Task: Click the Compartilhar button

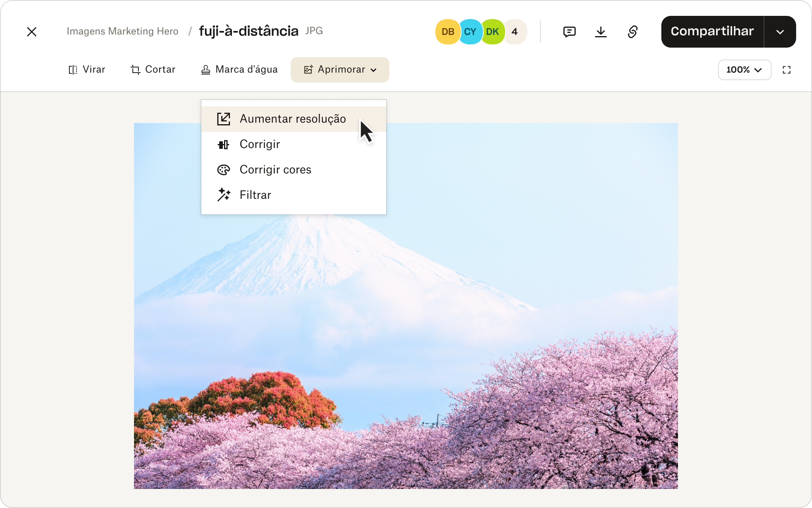Action: click(712, 32)
